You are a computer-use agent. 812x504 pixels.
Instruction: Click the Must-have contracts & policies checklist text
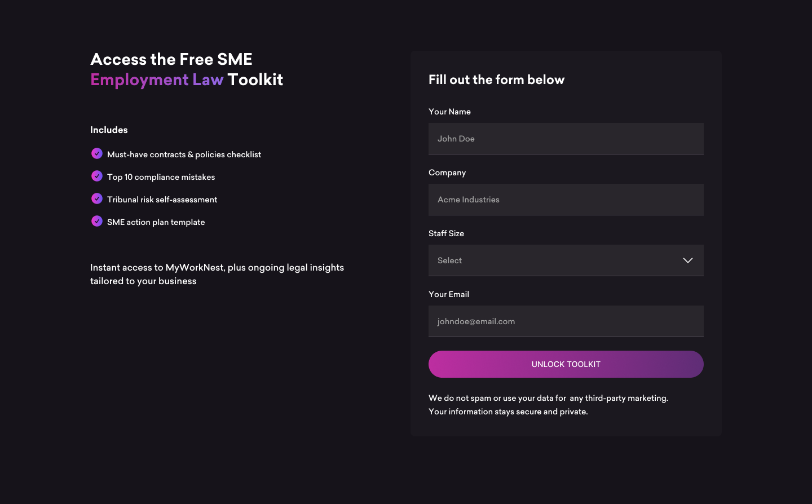[x=184, y=154]
